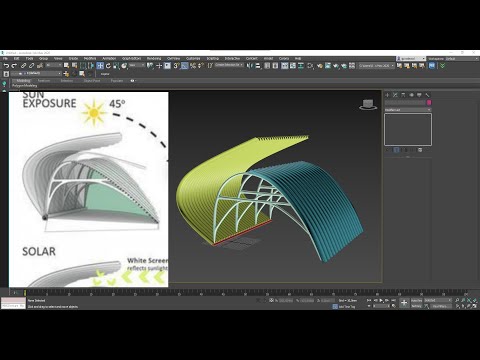The width and height of the screenshot is (480, 360).
Task: Toggle the Percent Snap button
Action: pyautogui.click(x=193, y=66)
